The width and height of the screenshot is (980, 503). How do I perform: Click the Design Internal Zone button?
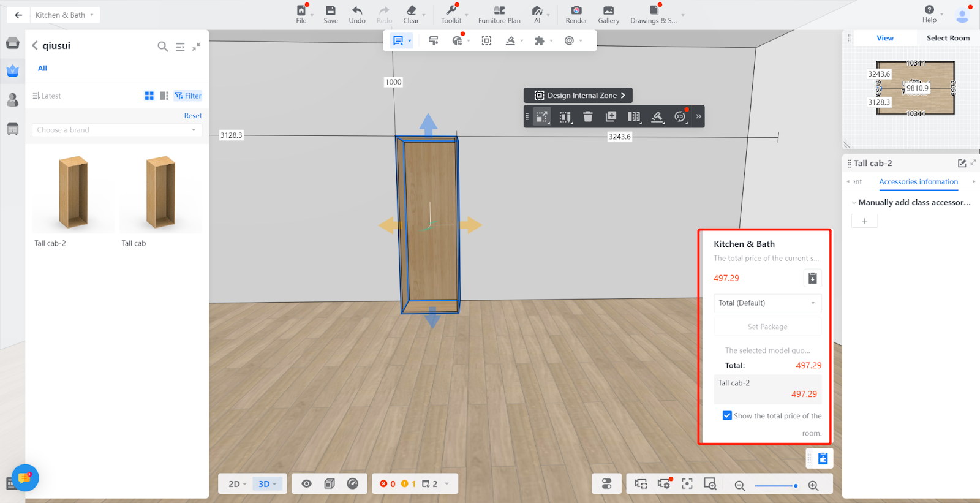579,96
